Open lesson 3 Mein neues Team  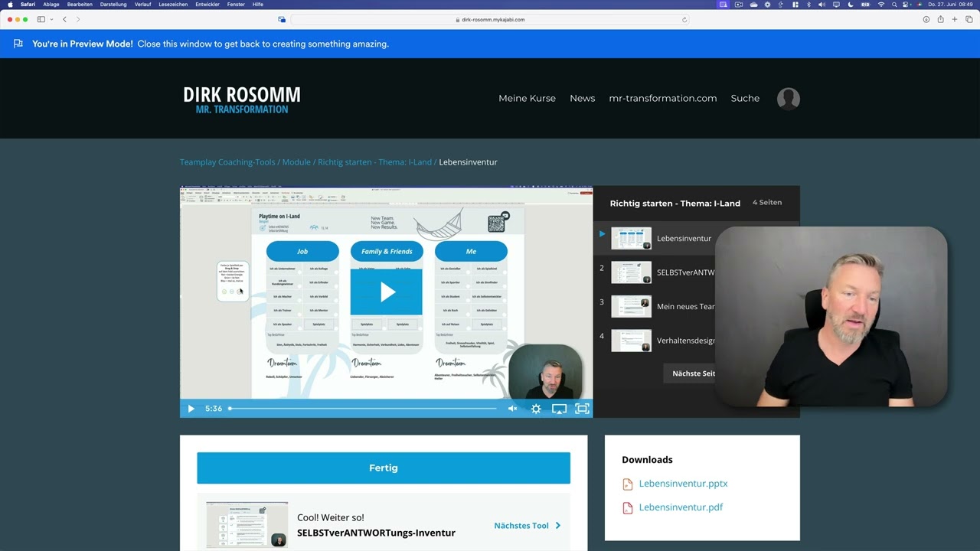(685, 306)
